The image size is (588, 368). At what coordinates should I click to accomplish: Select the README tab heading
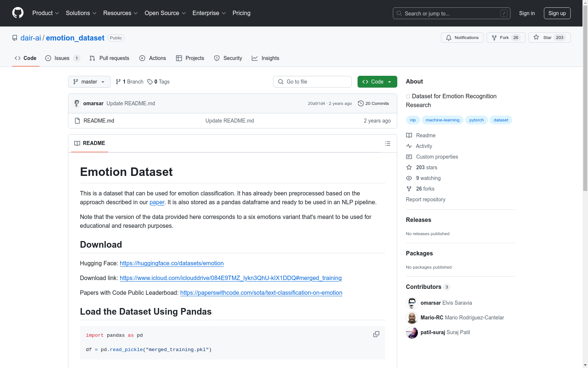point(90,143)
